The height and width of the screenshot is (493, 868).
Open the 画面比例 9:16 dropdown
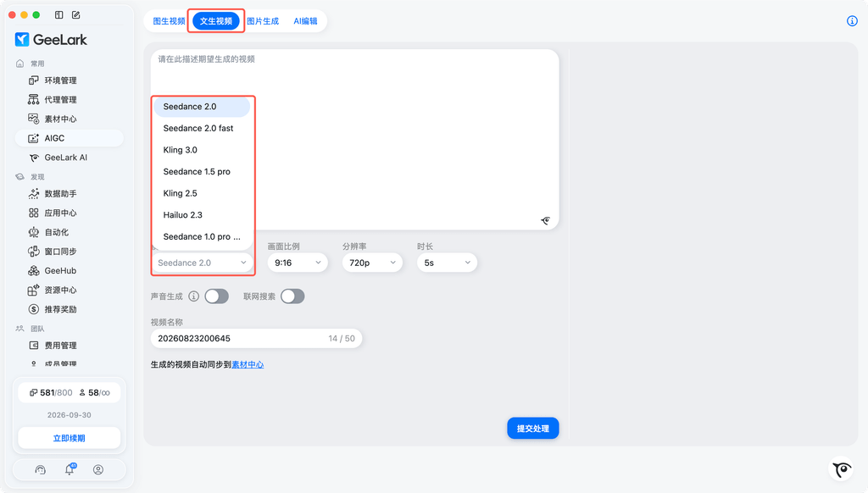point(298,263)
